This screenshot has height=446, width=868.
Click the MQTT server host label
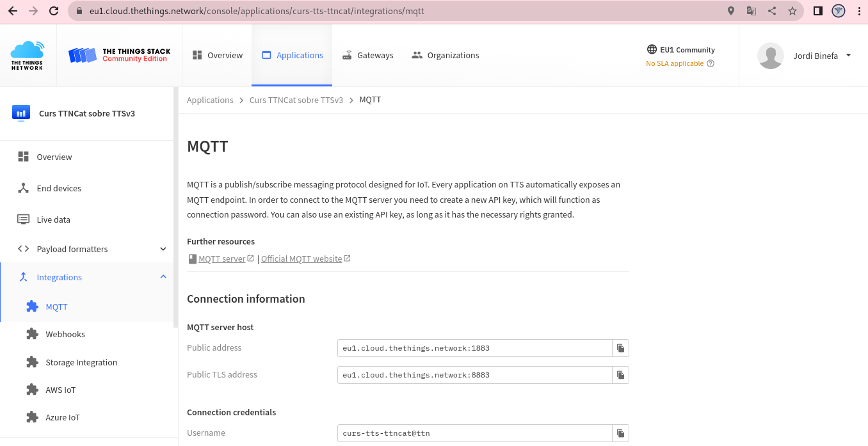click(x=220, y=327)
